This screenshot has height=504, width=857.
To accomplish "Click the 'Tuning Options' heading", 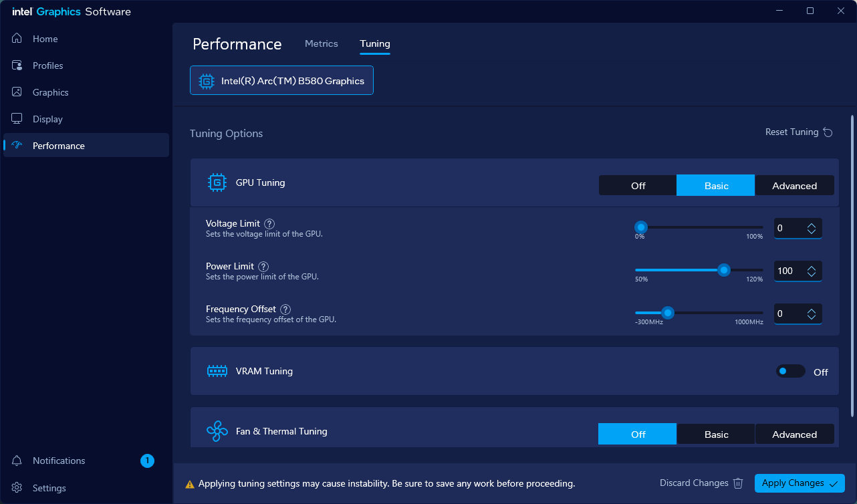I will [227, 134].
